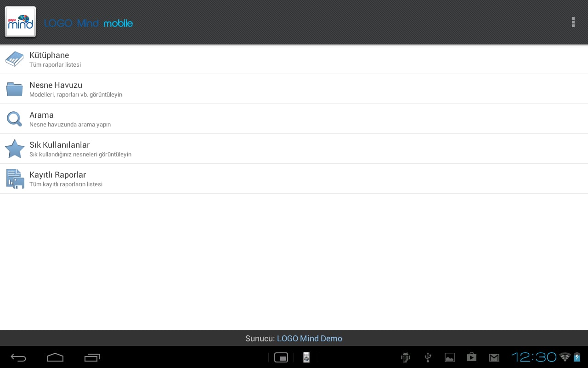Select the Arama menu entry

click(294, 119)
